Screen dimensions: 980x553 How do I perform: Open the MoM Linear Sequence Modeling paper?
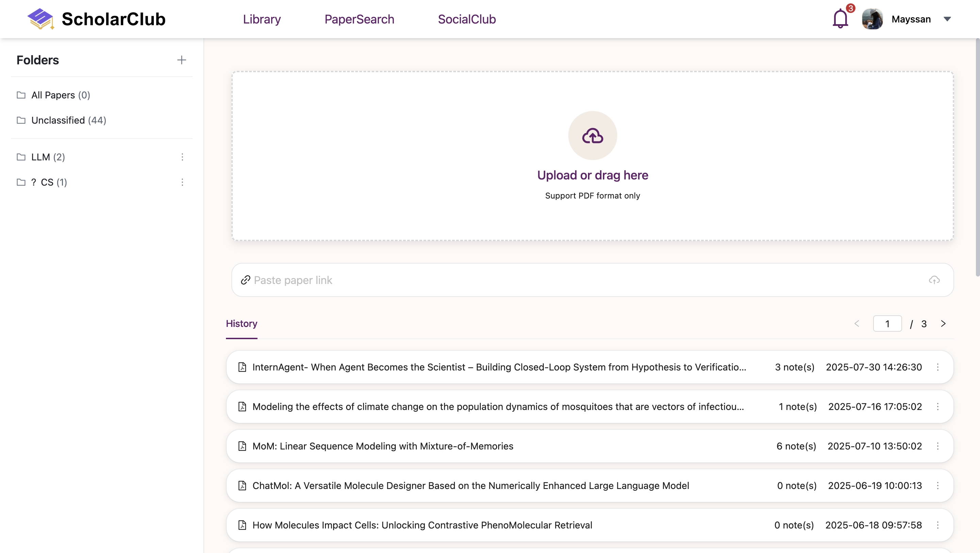click(382, 446)
